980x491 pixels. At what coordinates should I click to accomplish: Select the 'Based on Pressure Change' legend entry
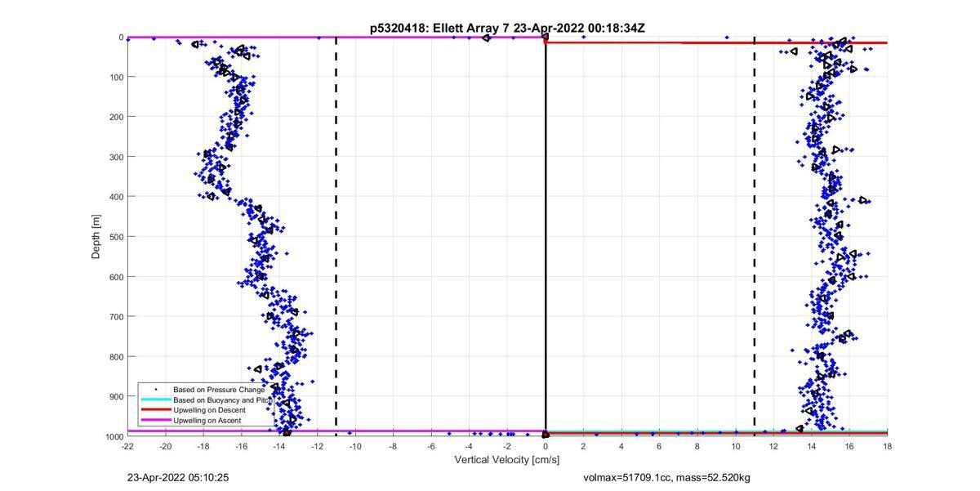tap(219, 390)
